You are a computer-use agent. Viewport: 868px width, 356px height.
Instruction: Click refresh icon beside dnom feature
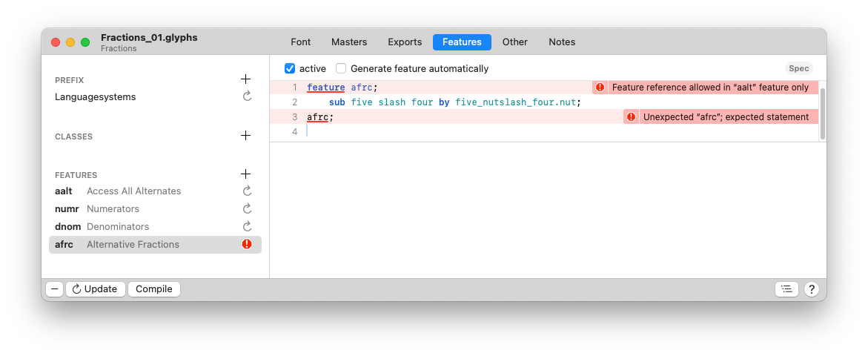(x=247, y=226)
